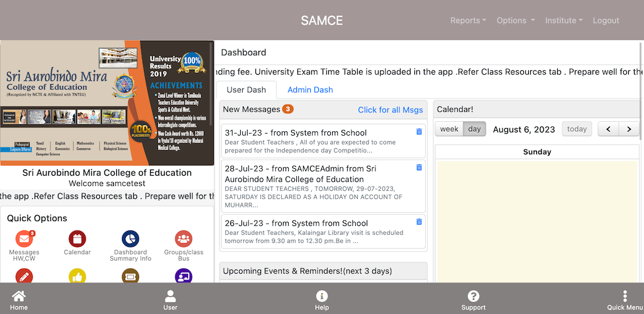Click the Welcome samcetest text
The image size is (644, 314).
pyautogui.click(x=107, y=183)
